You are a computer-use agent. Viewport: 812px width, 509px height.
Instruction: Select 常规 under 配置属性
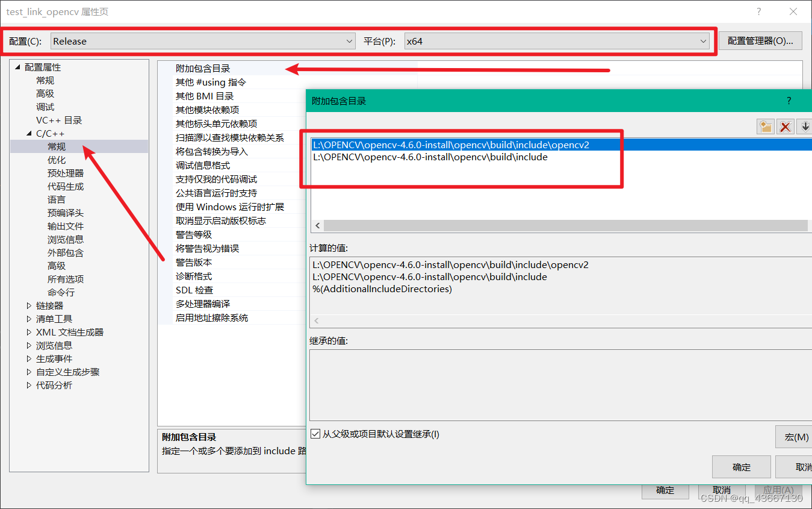click(x=45, y=80)
